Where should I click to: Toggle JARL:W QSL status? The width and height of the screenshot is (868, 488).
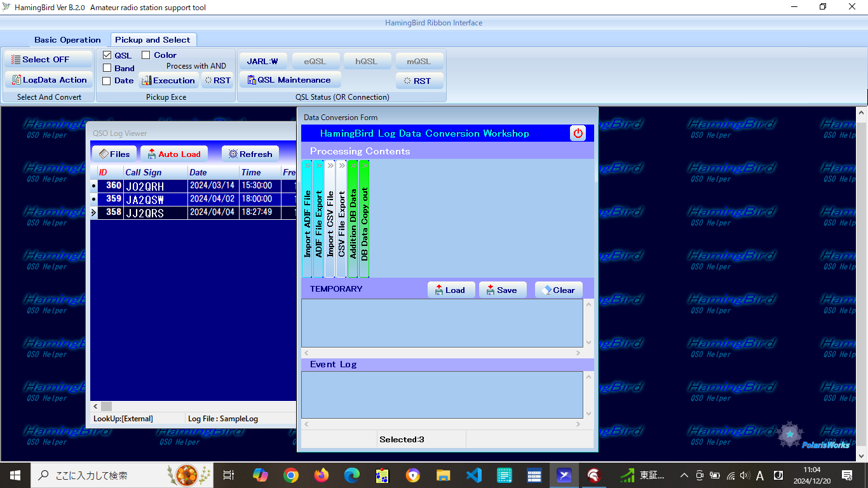tap(263, 62)
